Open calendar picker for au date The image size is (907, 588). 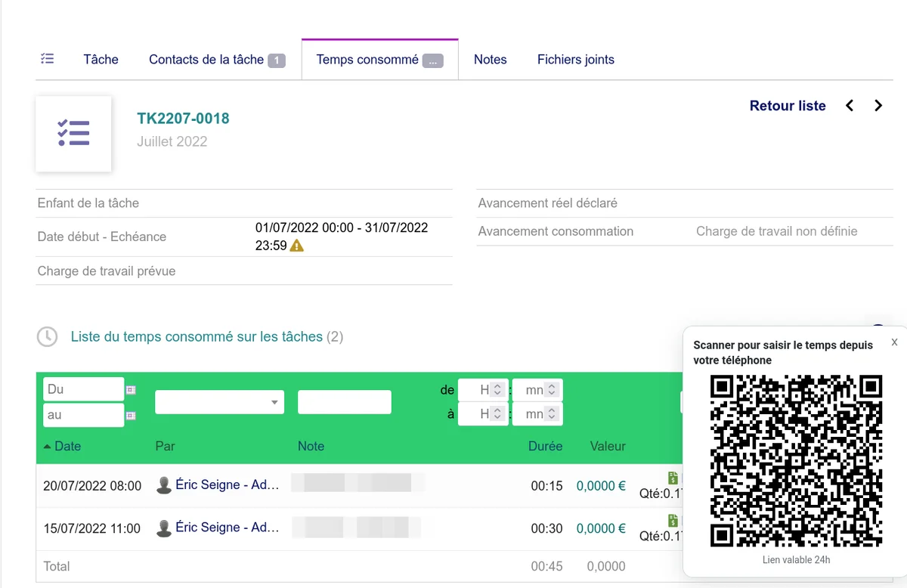pyautogui.click(x=131, y=416)
